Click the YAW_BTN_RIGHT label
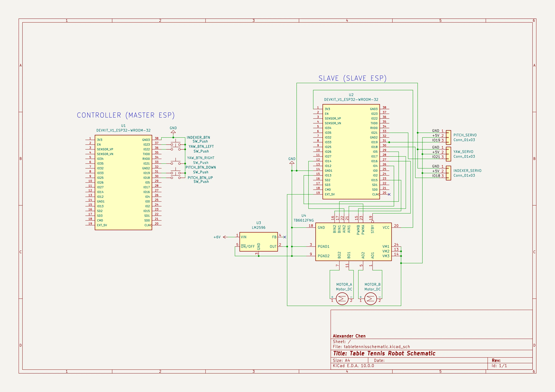555x392 pixels. click(x=201, y=158)
